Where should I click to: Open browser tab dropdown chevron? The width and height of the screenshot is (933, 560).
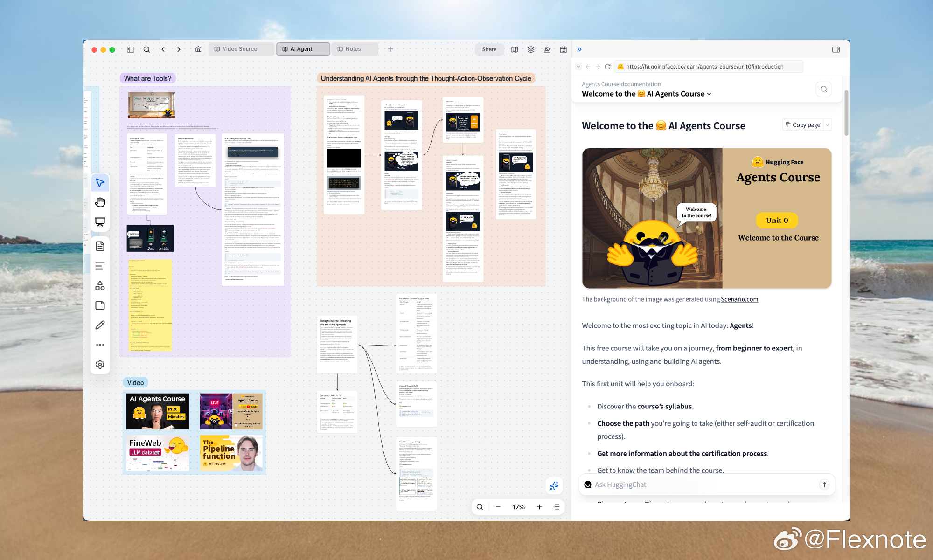tap(578, 67)
